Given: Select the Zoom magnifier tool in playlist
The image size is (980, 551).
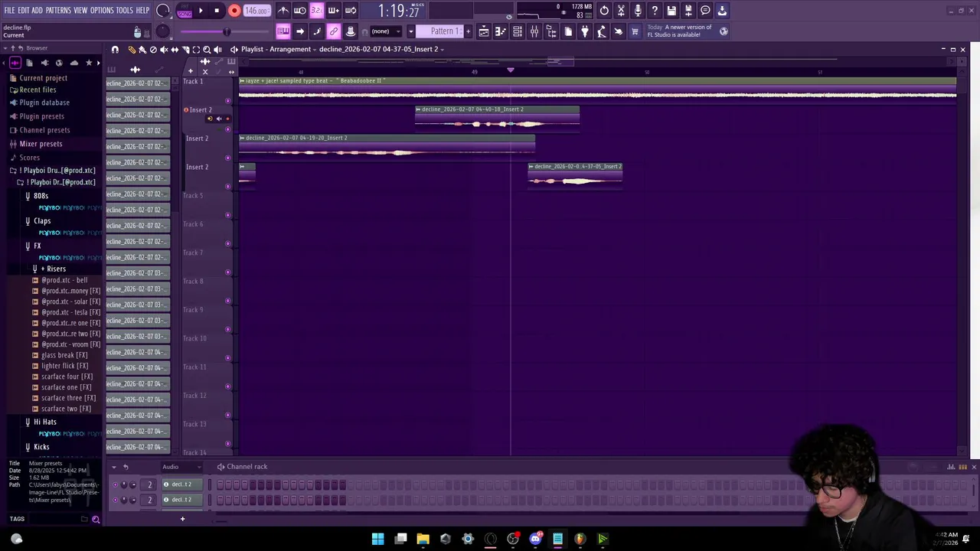Looking at the screenshot, I should 207,50.
